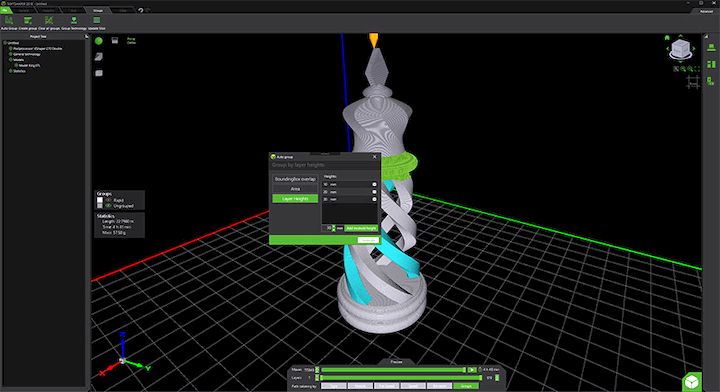Click the Layers progress slider in Preview
The height and width of the screenshot is (392, 720).
401,377
